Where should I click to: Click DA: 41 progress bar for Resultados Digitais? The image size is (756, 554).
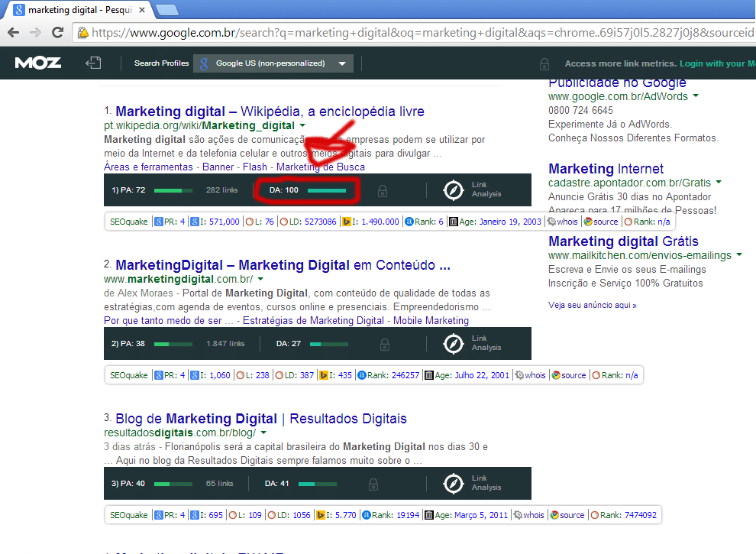pos(317,484)
